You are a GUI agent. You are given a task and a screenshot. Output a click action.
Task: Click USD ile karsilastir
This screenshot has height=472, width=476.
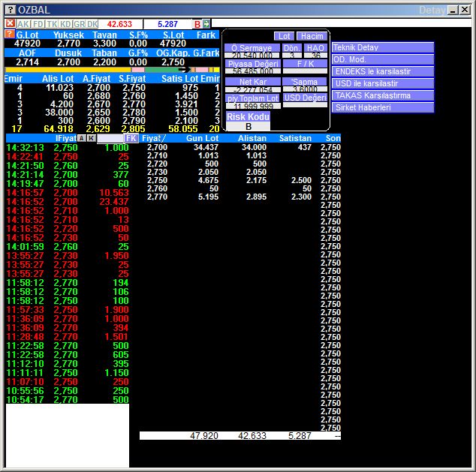383,83
